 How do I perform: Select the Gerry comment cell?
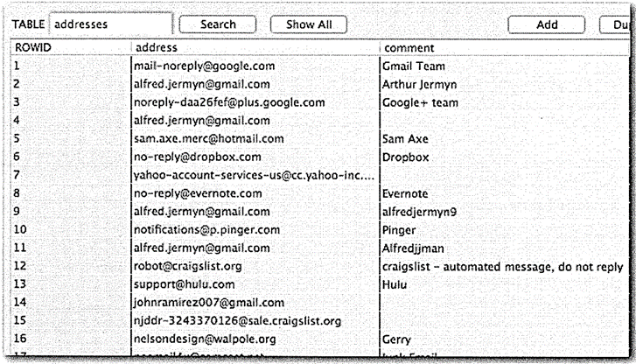coord(505,339)
